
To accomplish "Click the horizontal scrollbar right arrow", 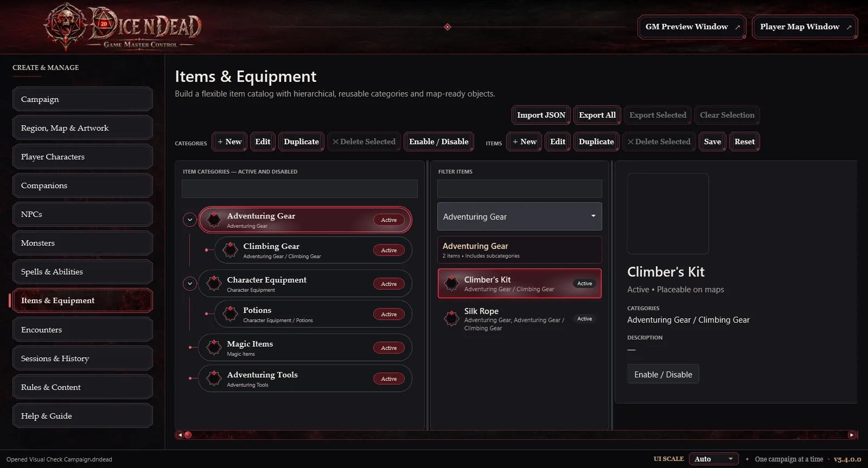I will point(852,435).
